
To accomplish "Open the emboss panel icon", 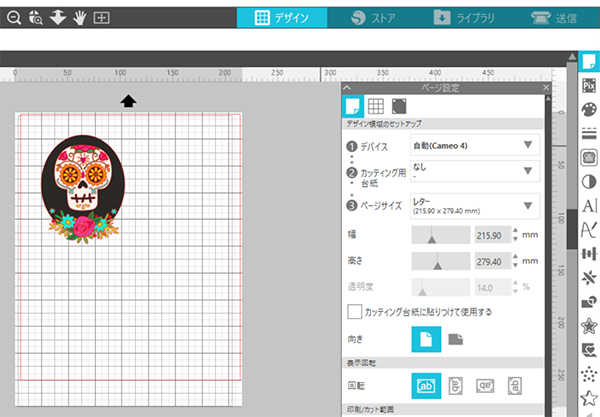I will tap(589, 350).
